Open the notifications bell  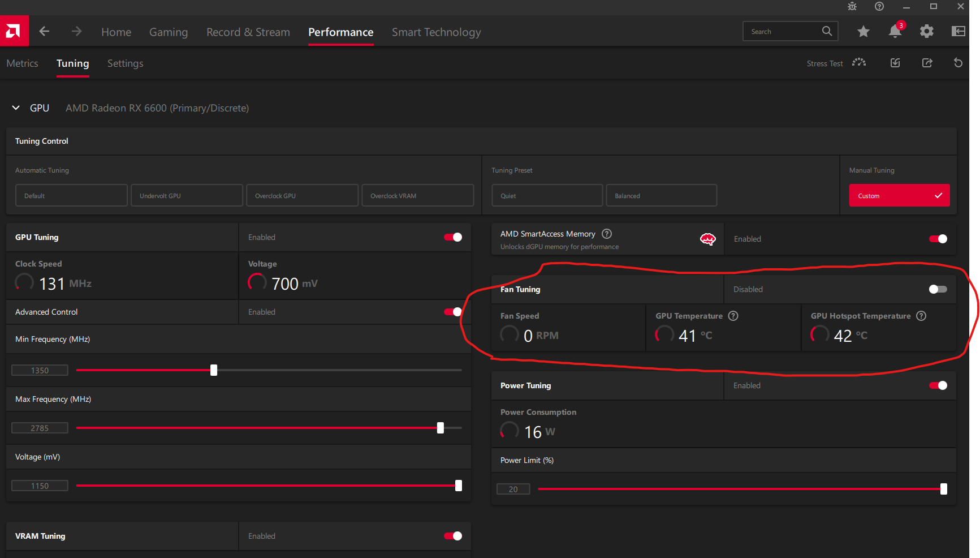click(895, 31)
